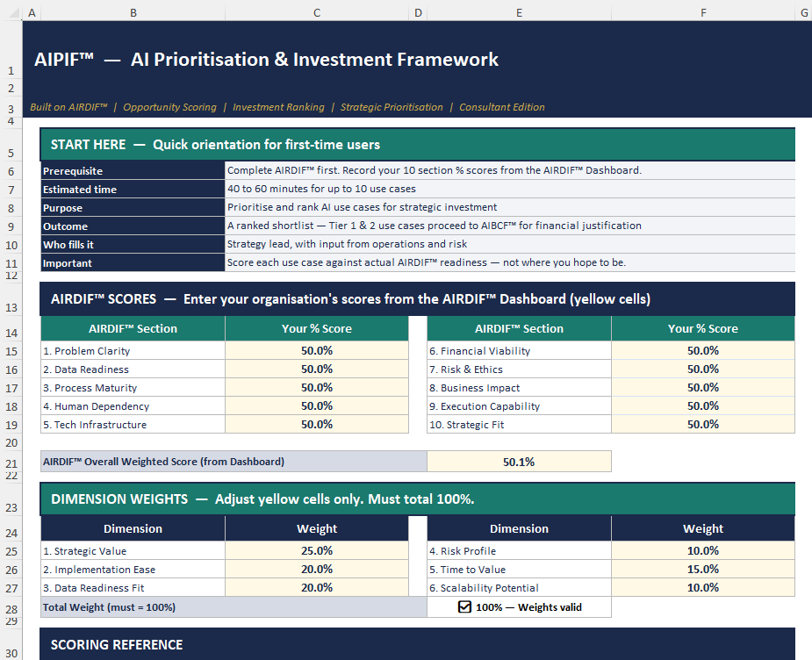The height and width of the screenshot is (660, 812).
Task: Click '2. Implementation Ease' dimension cell
Action: tap(133, 570)
